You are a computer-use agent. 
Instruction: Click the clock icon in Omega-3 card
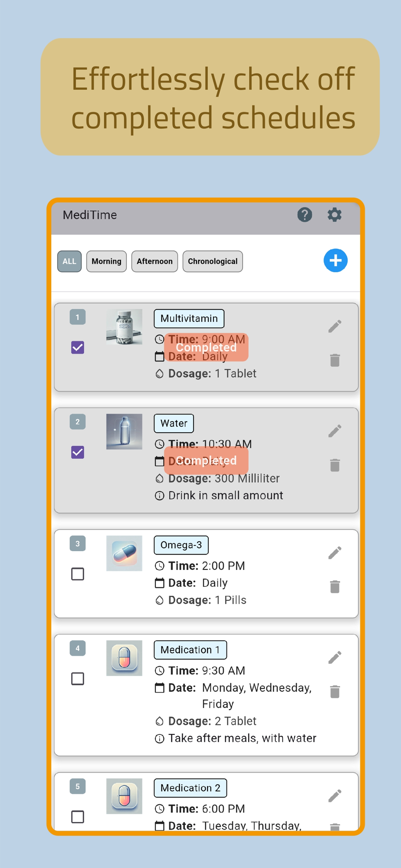point(160,566)
